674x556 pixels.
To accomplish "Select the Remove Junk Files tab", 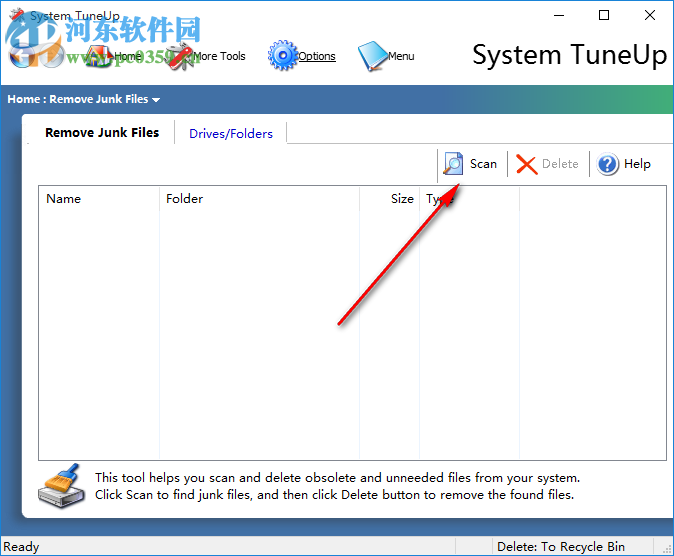I will click(102, 132).
